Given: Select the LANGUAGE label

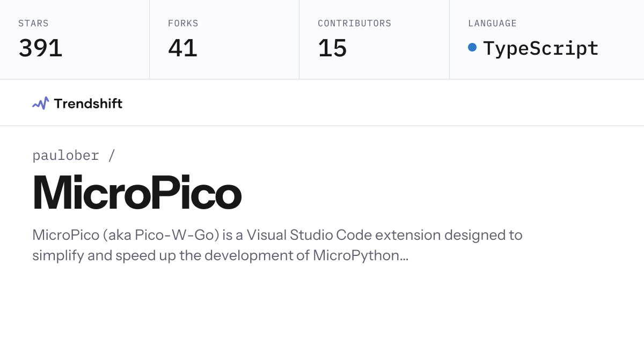Looking at the screenshot, I should point(492,24).
